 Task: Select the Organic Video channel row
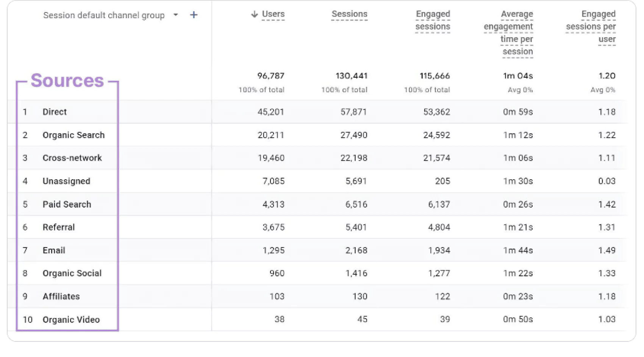(x=71, y=319)
